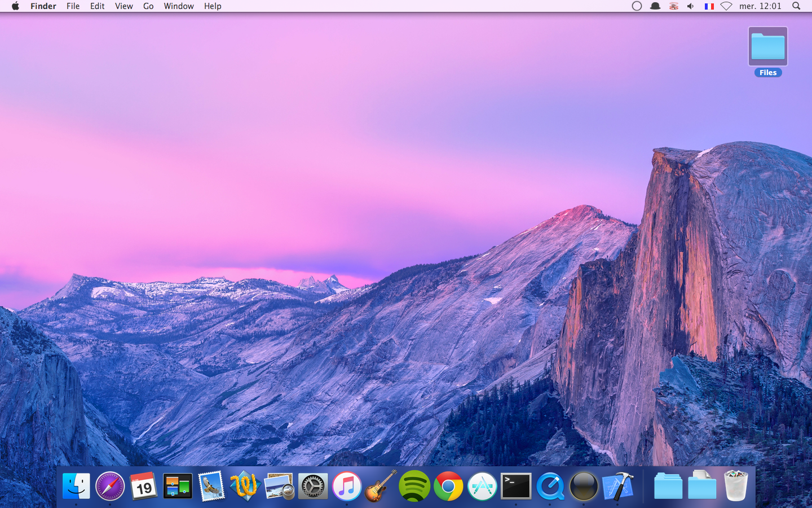The height and width of the screenshot is (508, 812).
Task: Open the plain folder stack beside Xcode
Action: pyautogui.click(x=668, y=486)
